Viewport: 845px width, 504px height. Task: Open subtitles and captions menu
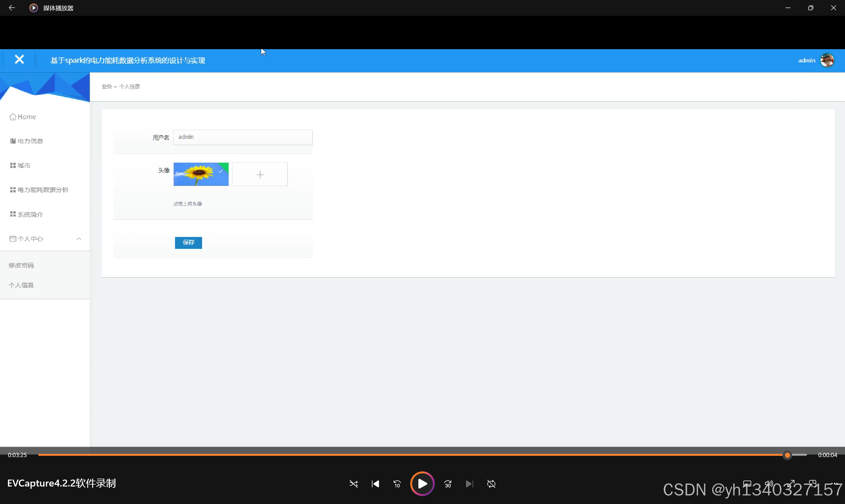[x=747, y=483]
